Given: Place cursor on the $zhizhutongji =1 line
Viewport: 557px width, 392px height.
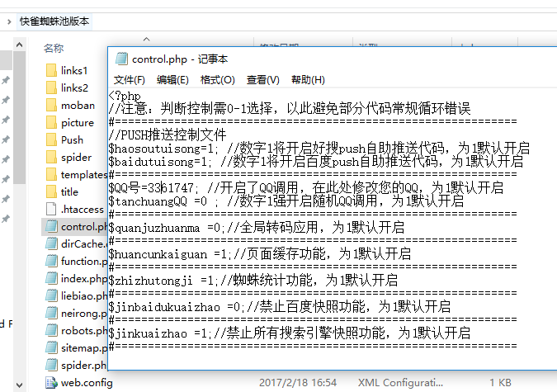Looking at the screenshot, I should (253, 281).
